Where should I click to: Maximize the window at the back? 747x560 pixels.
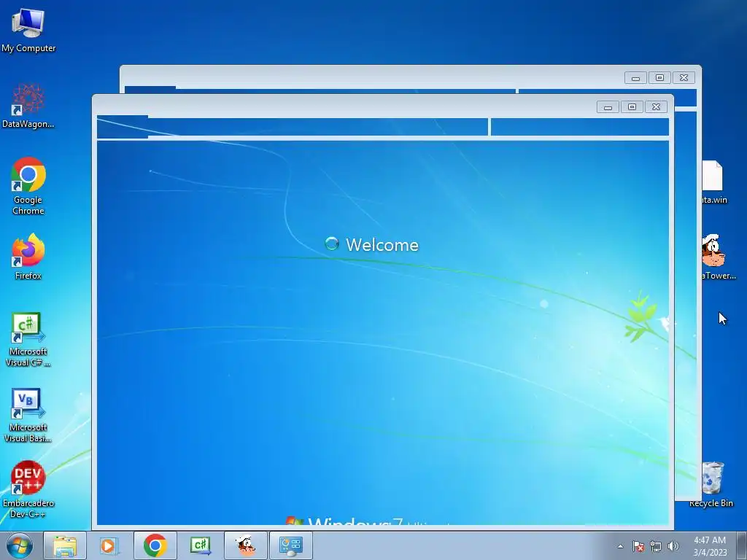tap(659, 78)
